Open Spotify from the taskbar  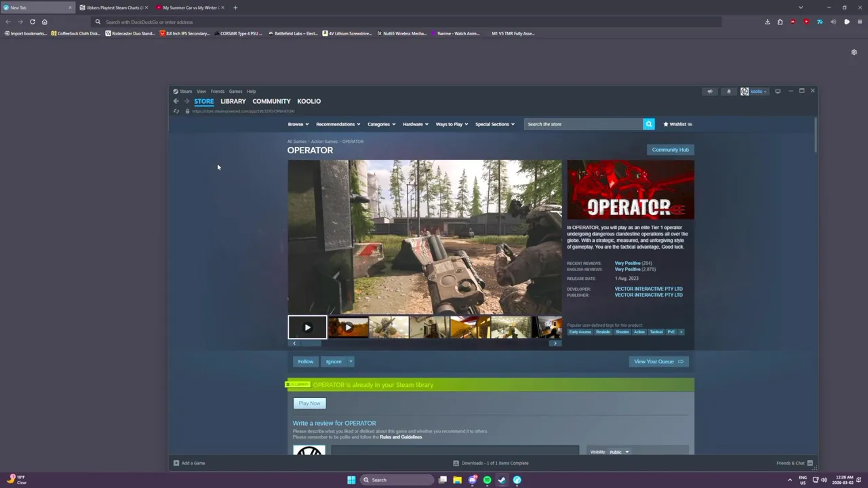tap(487, 480)
